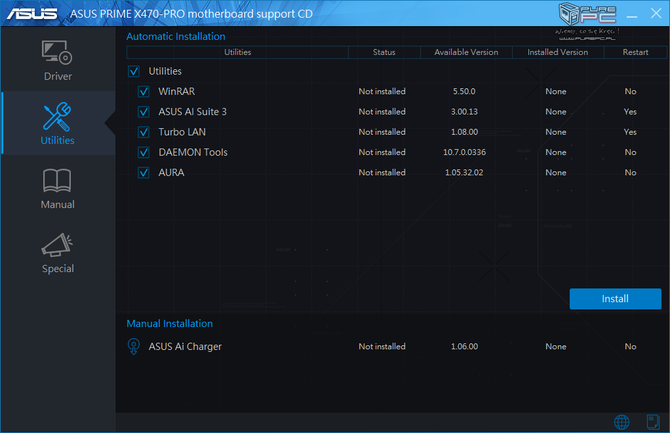Click the Install button
670x433 pixels.
(615, 299)
